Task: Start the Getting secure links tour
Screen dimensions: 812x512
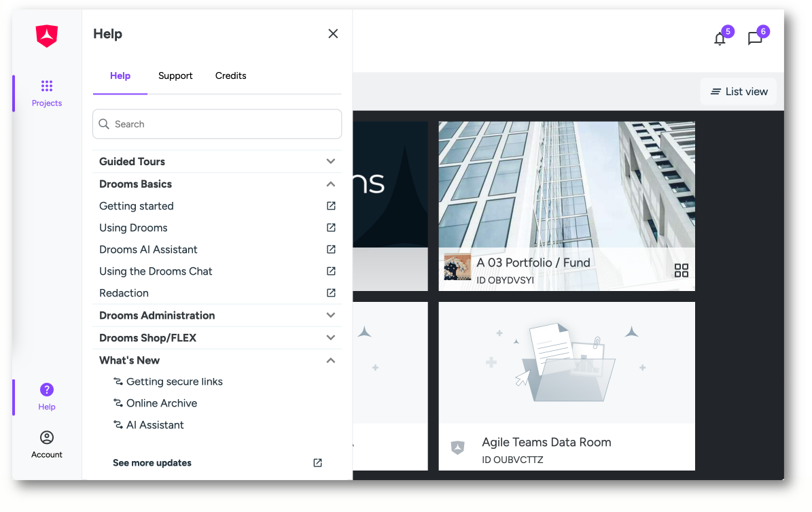Action: pyautogui.click(x=175, y=381)
